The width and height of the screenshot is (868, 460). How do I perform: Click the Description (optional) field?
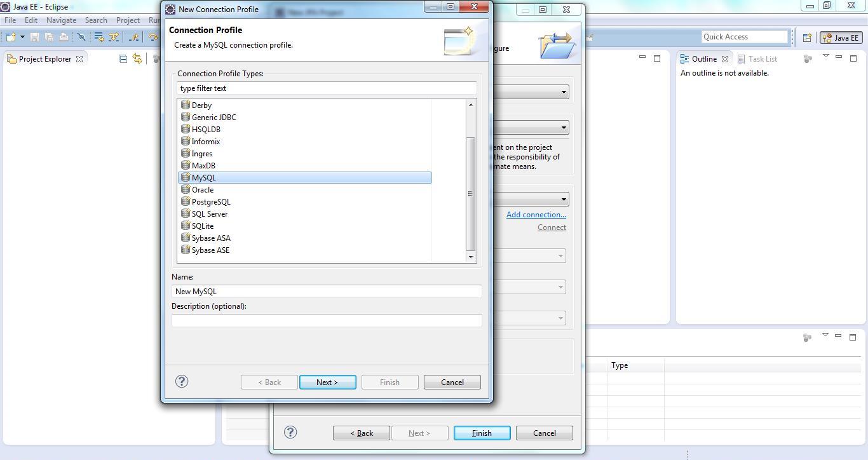pyautogui.click(x=327, y=320)
